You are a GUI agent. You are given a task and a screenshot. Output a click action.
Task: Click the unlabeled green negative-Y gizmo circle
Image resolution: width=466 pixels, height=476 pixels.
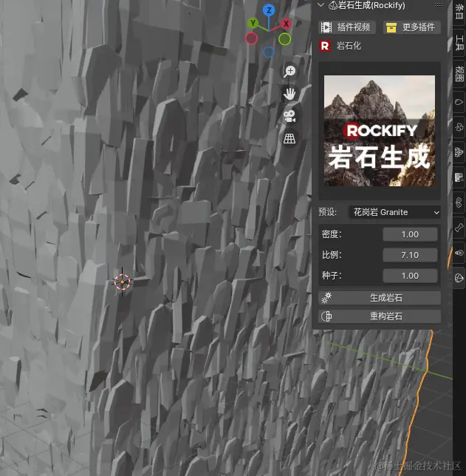pyautogui.click(x=284, y=39)
